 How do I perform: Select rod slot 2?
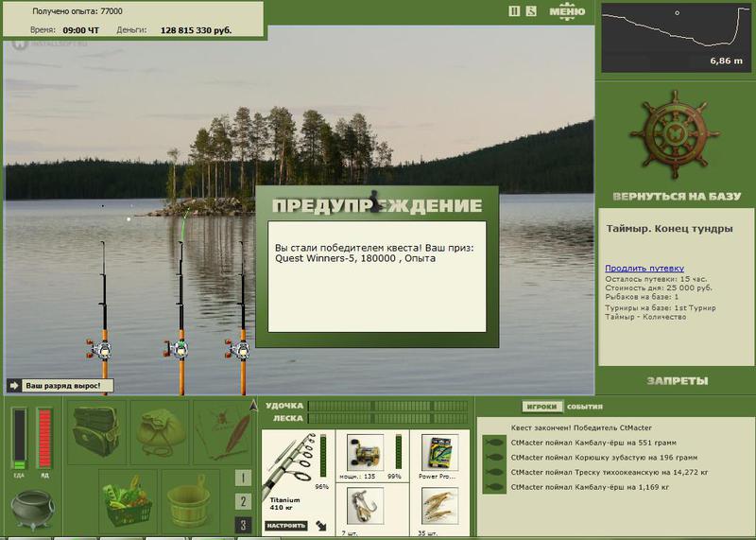pyautogui.click(x=243, y=502)
